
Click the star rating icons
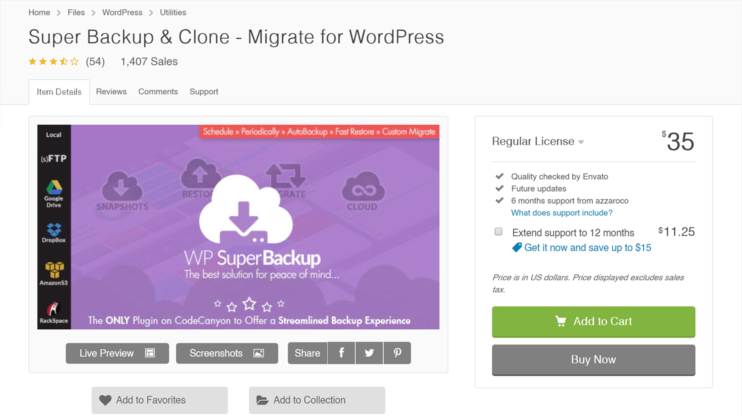pos(53,62)
